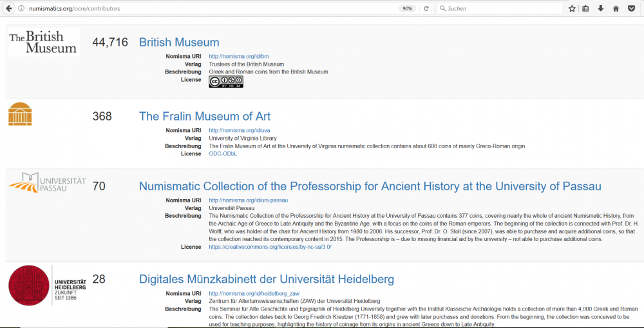Click the British Museum logo thumbnail
The width and height of the screenshot is (644, 328).
pos(43,43)
